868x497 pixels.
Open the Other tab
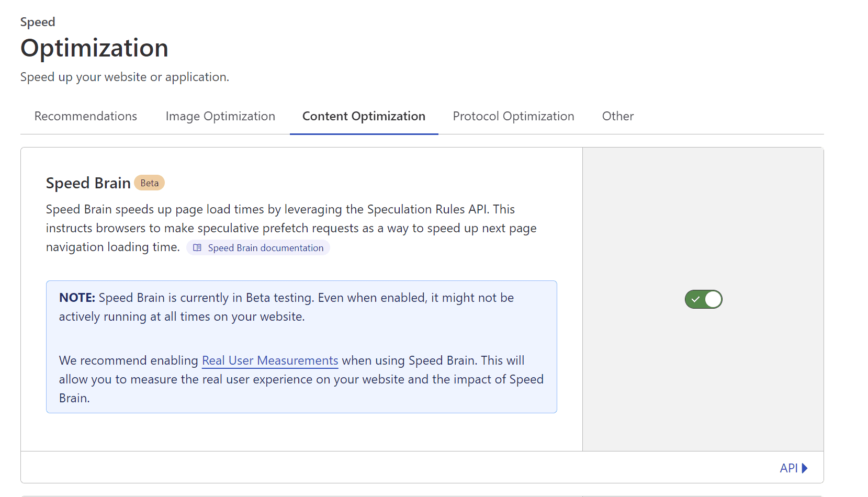click(617, 116)
